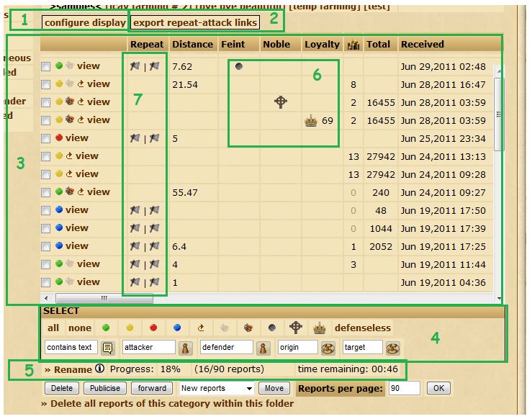Click the configure display button
Screen dimensions: 532x419
[85, 22]
